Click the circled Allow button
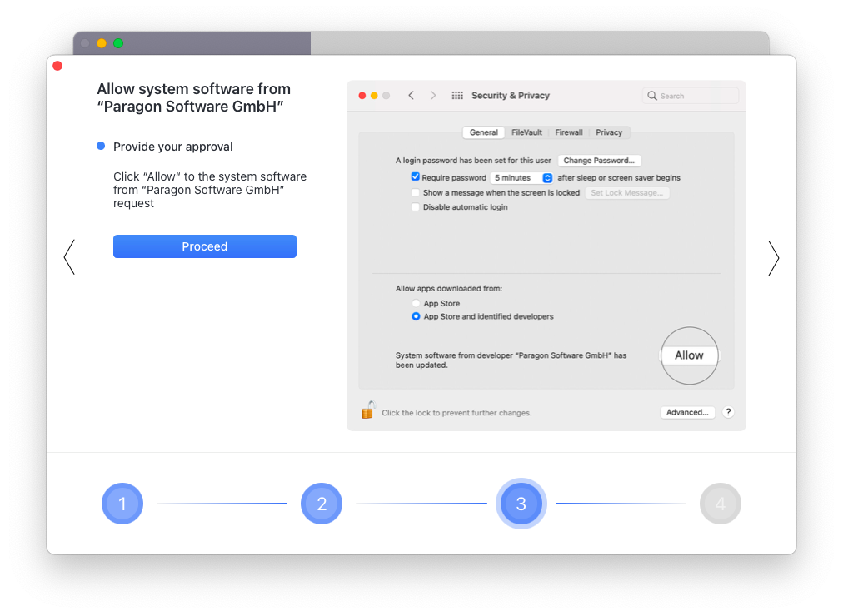 point(689,355)
